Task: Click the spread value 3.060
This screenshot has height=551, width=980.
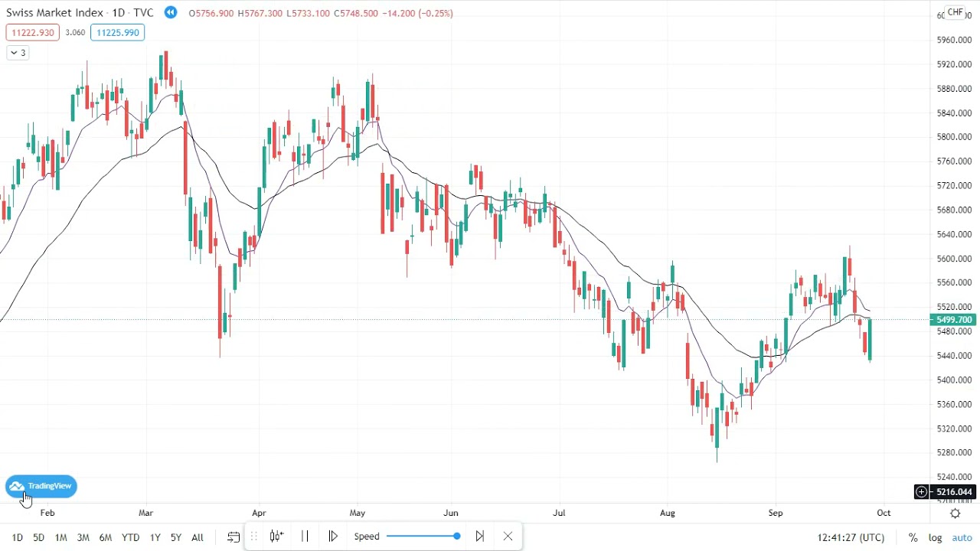Action: click(75, 33)
